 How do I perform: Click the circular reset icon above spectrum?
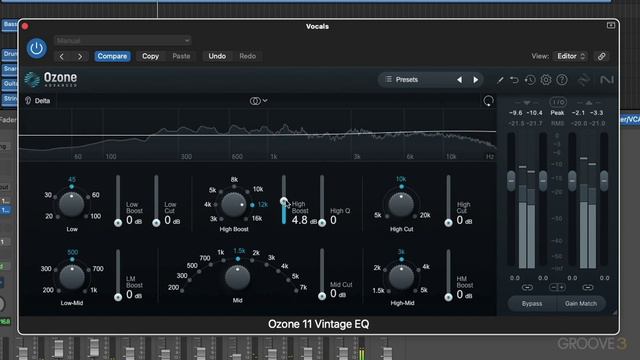488,101
